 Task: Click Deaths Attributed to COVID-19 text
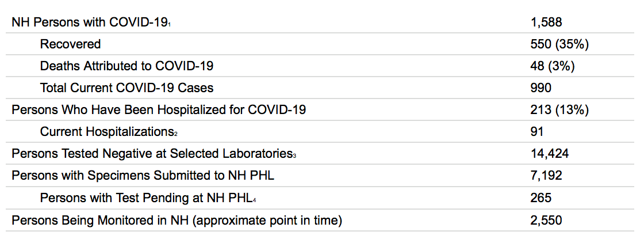[x=126, y=66]
